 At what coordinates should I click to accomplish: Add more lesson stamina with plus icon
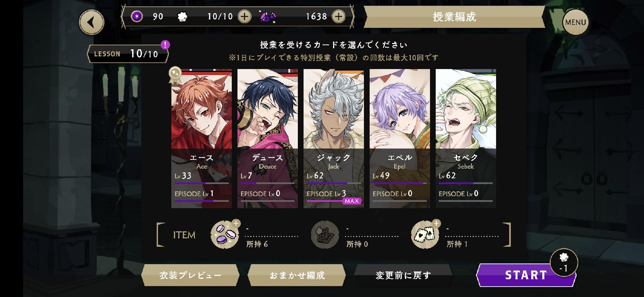coord(245,16)
